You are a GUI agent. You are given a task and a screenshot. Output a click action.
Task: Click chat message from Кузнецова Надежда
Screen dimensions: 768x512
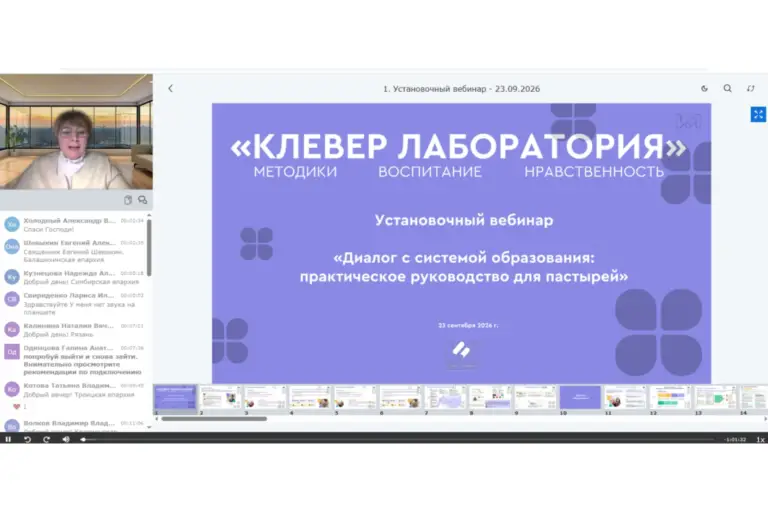pyautogui.click(x=81, y=282)
